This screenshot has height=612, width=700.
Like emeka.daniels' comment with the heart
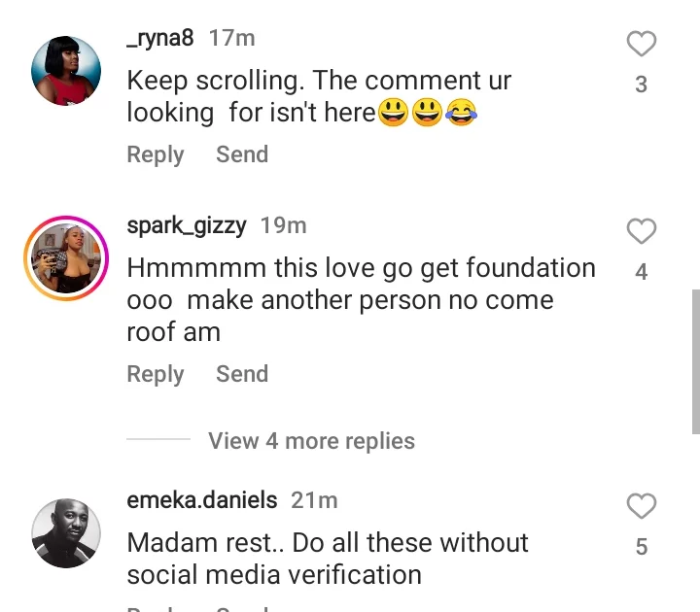click(x=641, y=506)
